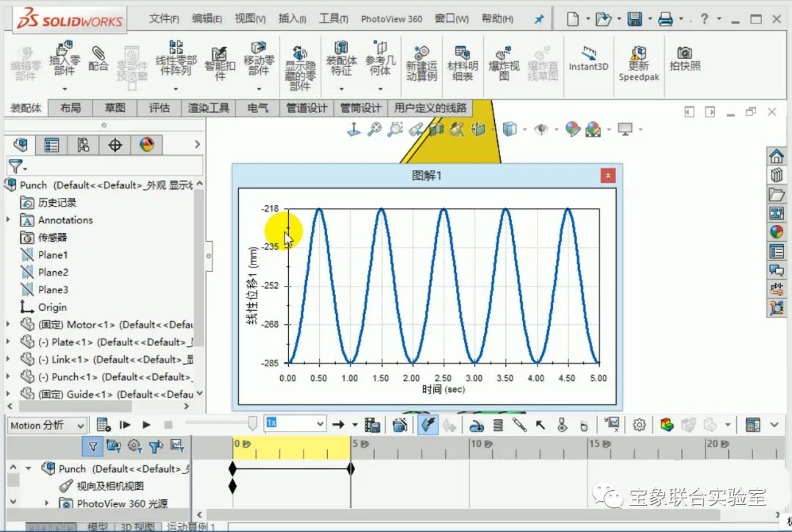This screenshot has width=792, height=532.
Task: Click Show Hidden Components (显示隐藏的零部件)
Action: [x=300, y=67]
